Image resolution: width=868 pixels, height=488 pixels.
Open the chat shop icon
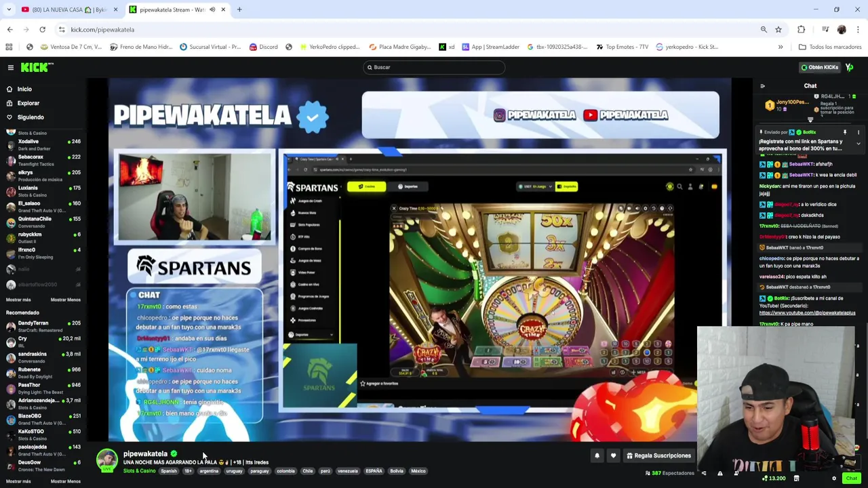[797, 479]
